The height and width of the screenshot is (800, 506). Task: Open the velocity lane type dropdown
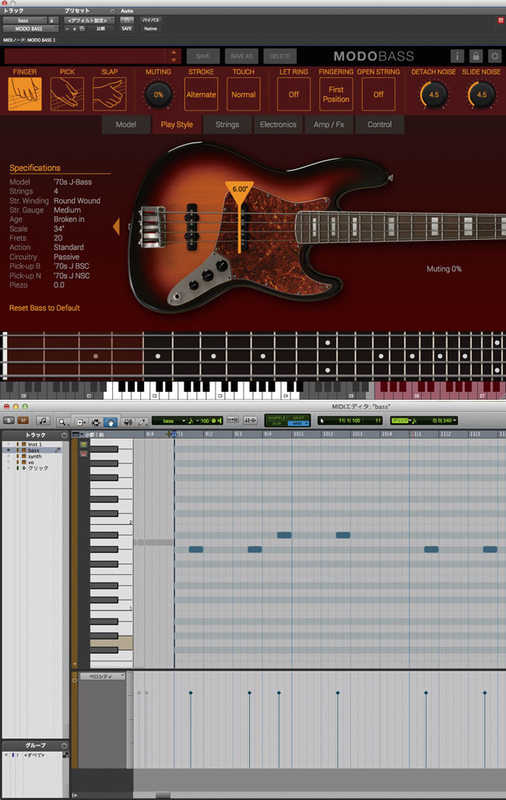pos(103,676)
